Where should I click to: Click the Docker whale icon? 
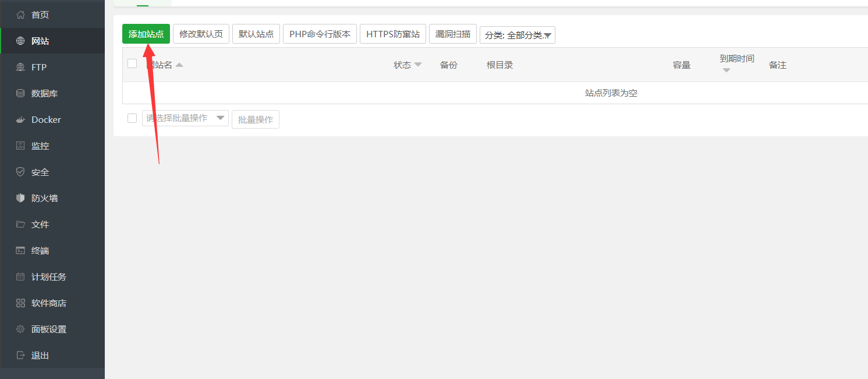click(x=20, y=119)
